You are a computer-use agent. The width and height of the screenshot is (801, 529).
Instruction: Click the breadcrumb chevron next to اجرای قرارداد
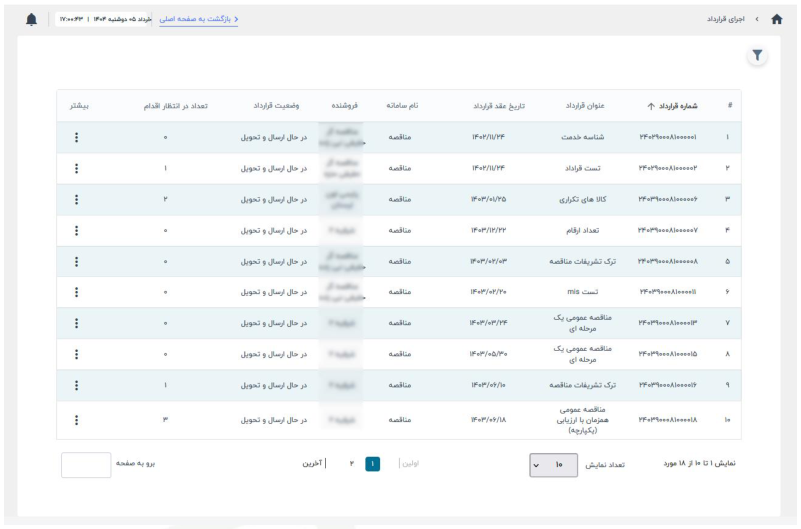click(757, 19)
